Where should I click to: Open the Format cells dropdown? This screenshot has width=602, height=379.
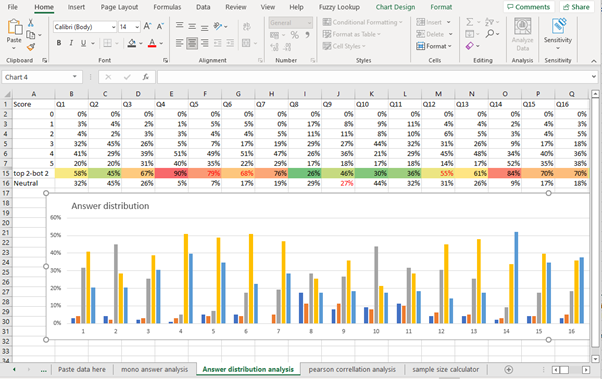coord(434,46)
